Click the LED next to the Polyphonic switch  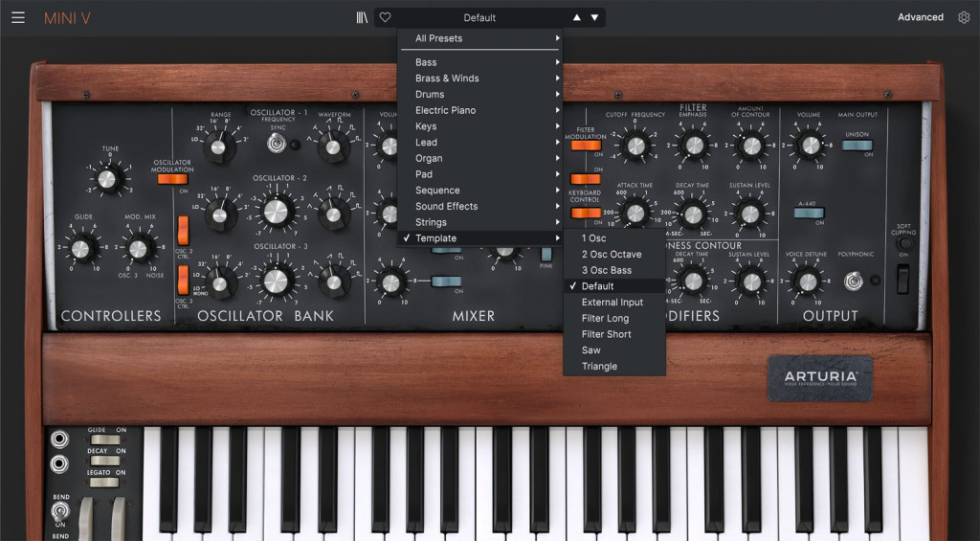point(875,281)
